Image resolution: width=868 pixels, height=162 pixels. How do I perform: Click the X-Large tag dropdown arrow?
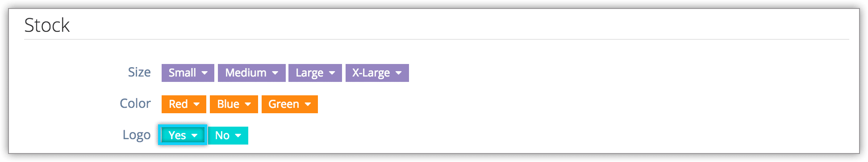[x=399, y=73]
